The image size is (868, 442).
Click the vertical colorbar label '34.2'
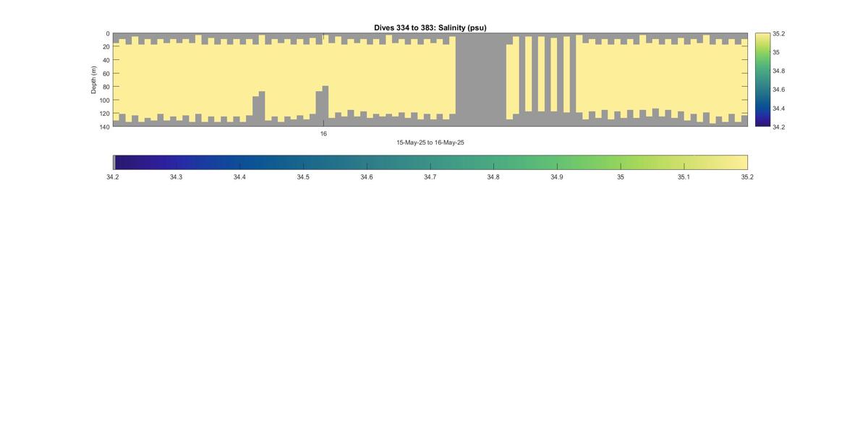point(779,127)
